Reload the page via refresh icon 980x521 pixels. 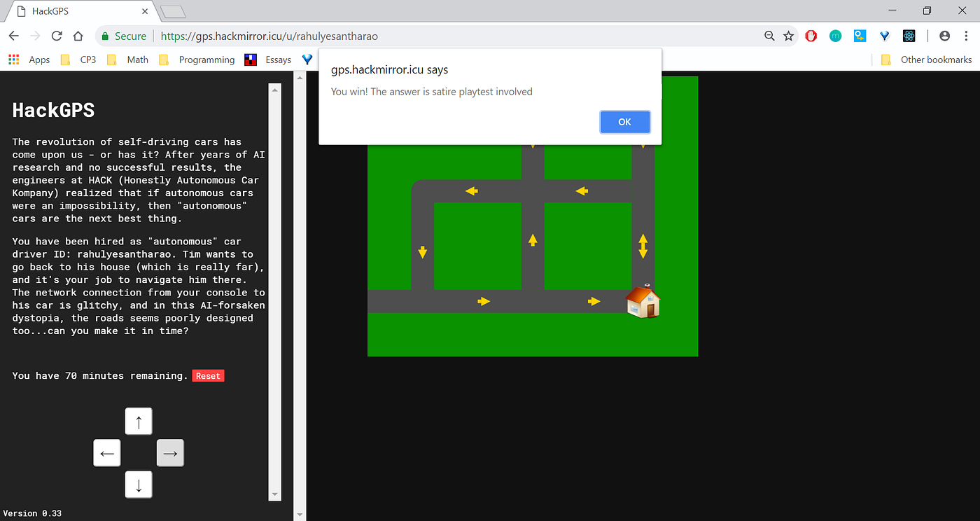click(x=56, y=36)
